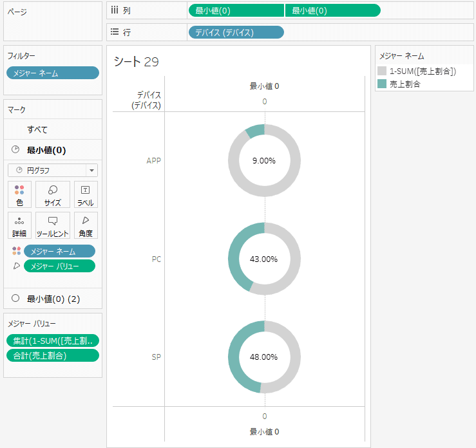Select the すべて marks tab
Image resolution: width=476 pixels, height=448 pixels.
[53, 129]
